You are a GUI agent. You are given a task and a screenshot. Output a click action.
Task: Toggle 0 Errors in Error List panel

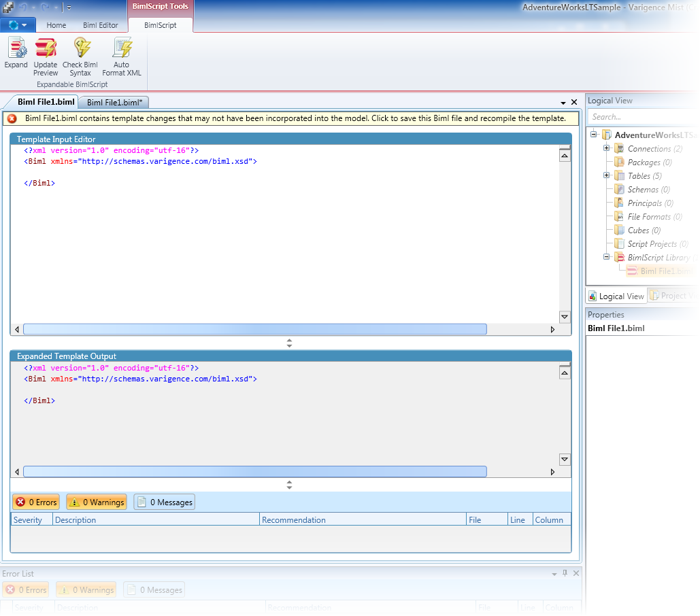pos(27,589)
